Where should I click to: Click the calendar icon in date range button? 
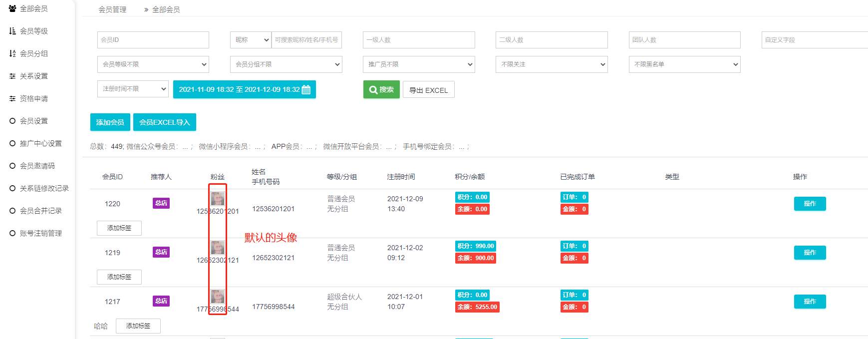306,90
